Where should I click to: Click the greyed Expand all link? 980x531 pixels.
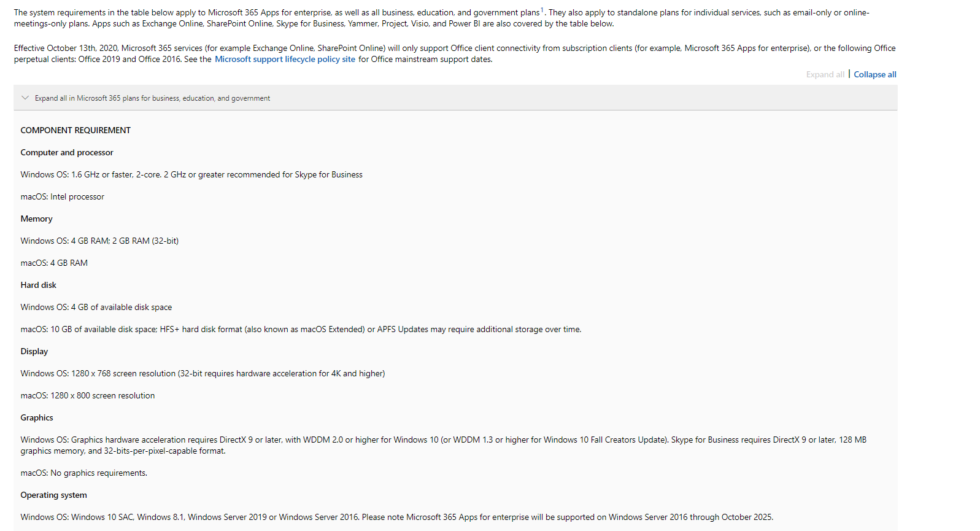click(x=825, y=74)
